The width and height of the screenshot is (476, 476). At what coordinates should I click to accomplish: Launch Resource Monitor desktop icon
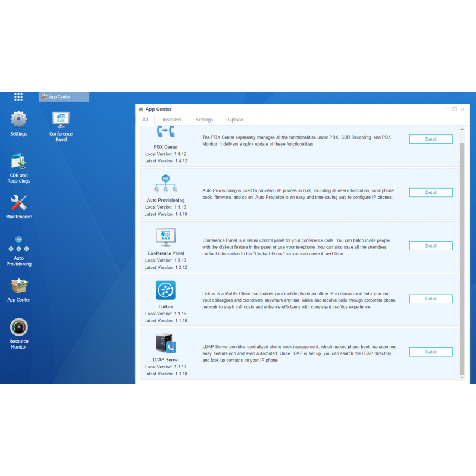[18, 327]
